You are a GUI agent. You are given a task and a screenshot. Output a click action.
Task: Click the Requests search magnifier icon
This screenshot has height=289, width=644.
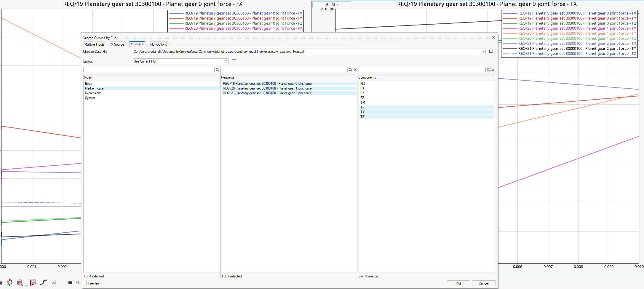point(350,70)
